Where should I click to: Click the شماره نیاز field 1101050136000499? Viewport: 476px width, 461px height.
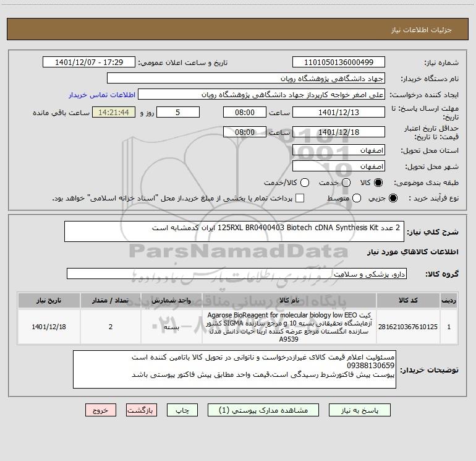[339, 62]
